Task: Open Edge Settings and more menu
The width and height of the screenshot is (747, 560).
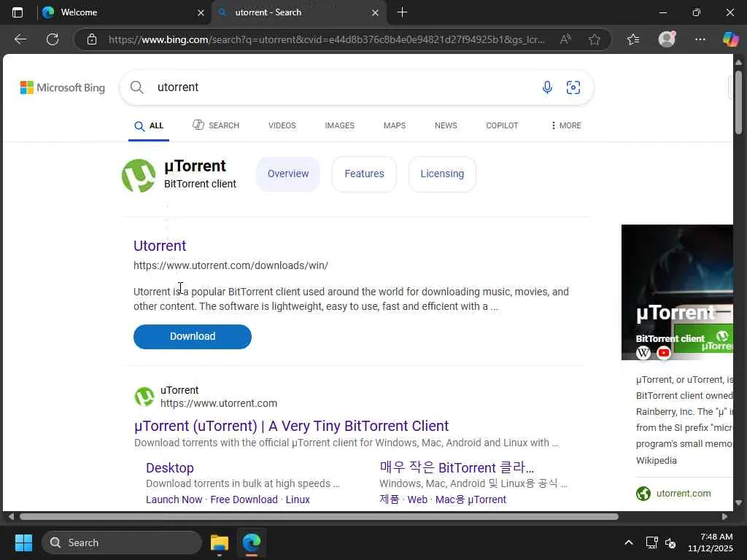Action: tap(700, 39)
